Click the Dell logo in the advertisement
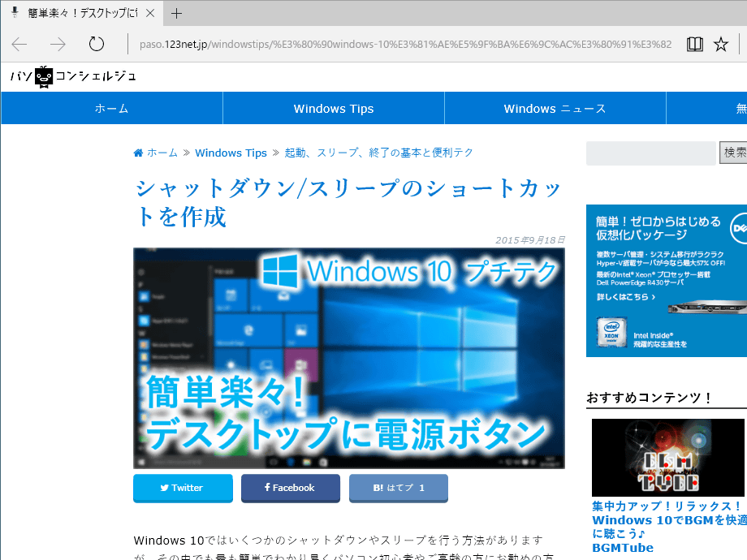This screenshot has width=747, height=560. (739, 229)
